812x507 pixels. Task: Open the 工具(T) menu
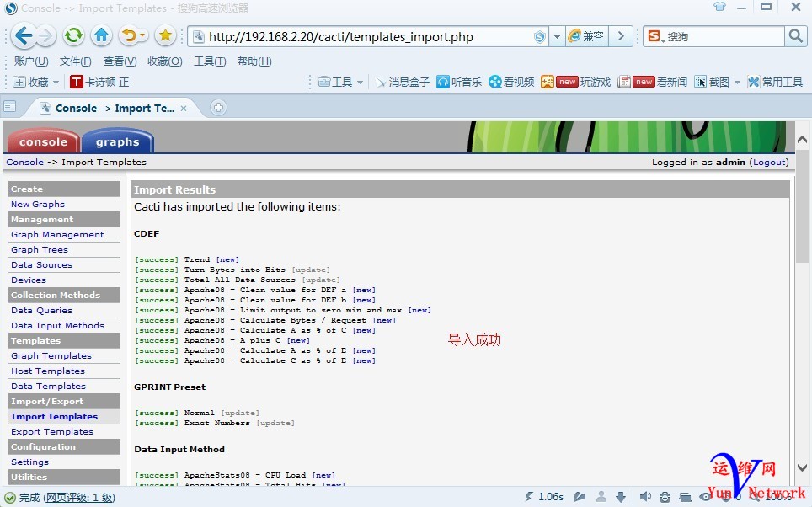(x=210, y=61)
